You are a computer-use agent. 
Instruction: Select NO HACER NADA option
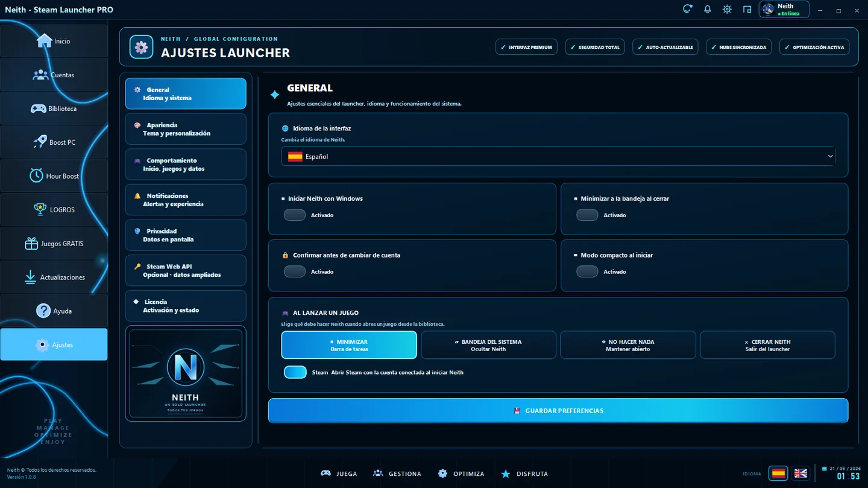coord(628,345)
